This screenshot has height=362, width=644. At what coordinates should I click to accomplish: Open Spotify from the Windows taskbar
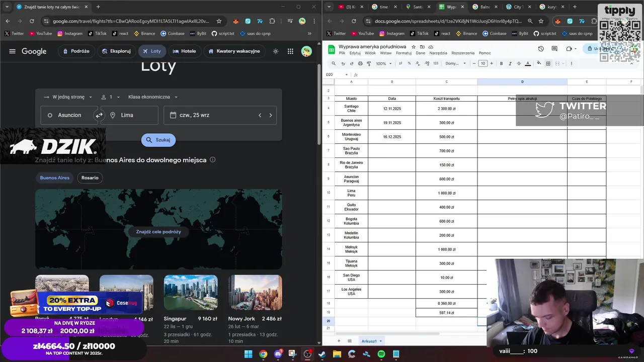[381, 354]
